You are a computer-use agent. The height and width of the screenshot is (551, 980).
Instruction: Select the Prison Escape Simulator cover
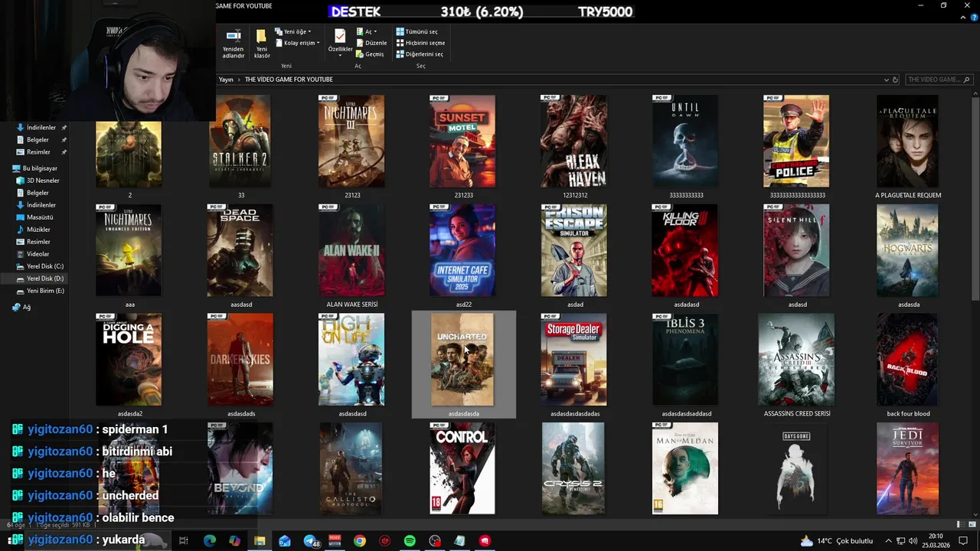click(574, 251)
